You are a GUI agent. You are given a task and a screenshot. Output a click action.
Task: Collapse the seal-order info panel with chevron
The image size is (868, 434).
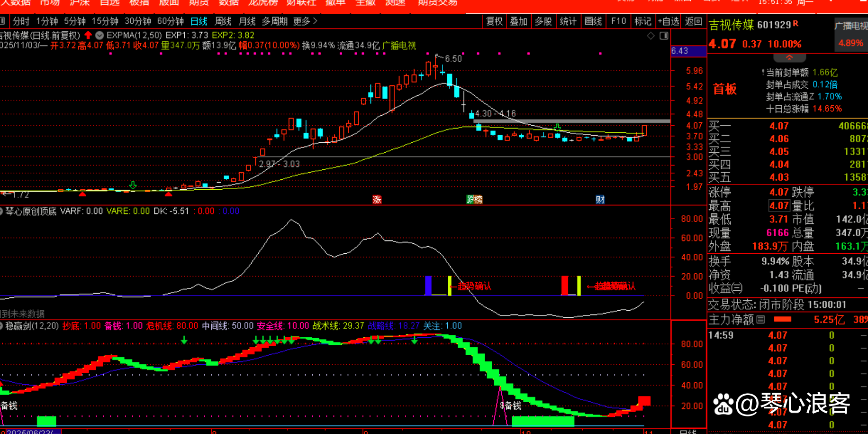(789, 57)
